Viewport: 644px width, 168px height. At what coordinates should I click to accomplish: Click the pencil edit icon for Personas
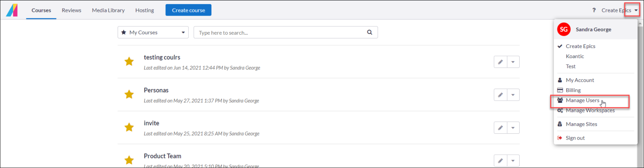point(500,95)
